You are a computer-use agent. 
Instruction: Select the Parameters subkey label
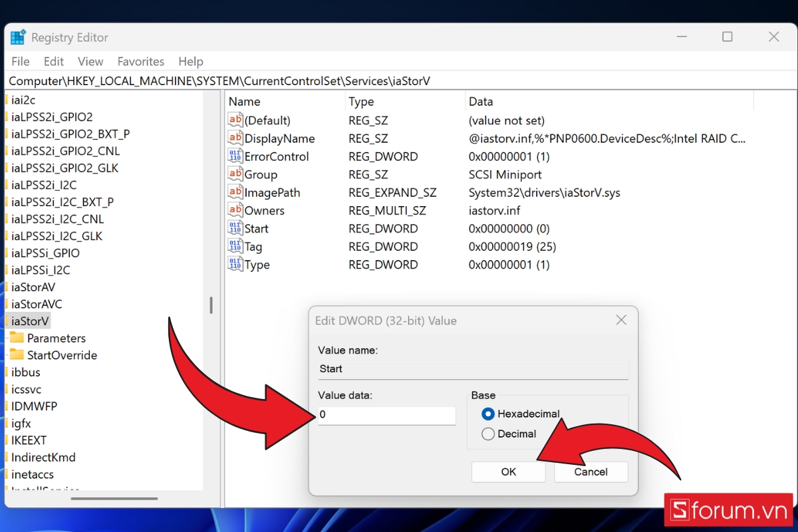[57, 338]
